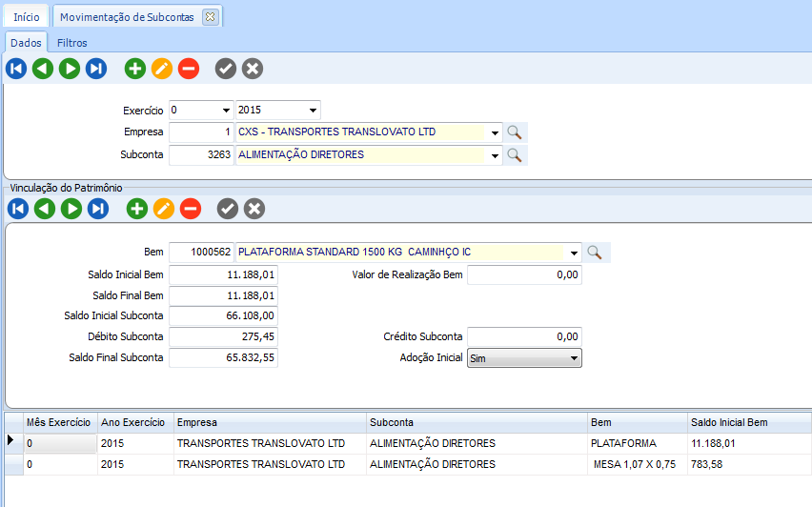Click the Saldo Inicial Bem field
This screenshot has height=507, width=812.
tap(223, 274)
